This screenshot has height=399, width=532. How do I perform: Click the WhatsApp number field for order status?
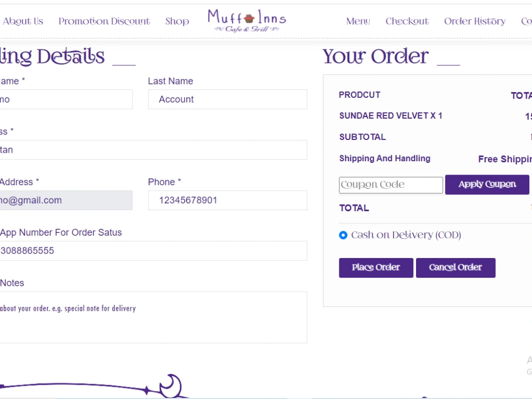[153, 251]
